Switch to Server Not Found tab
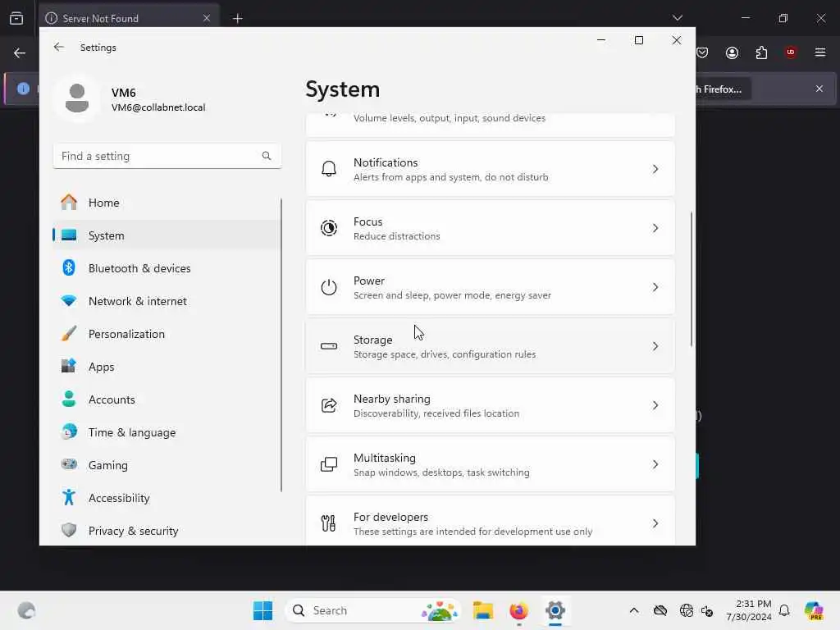This screenshot has width=840, height=630. 130,18
